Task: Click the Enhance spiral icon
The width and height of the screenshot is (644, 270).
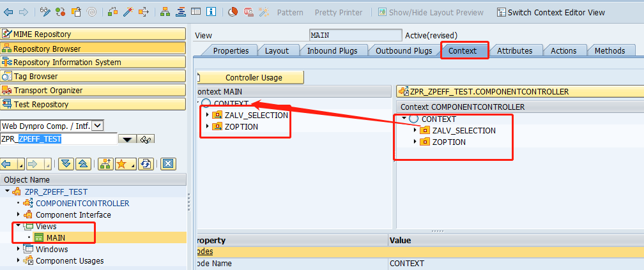Action: click(91, 12)
